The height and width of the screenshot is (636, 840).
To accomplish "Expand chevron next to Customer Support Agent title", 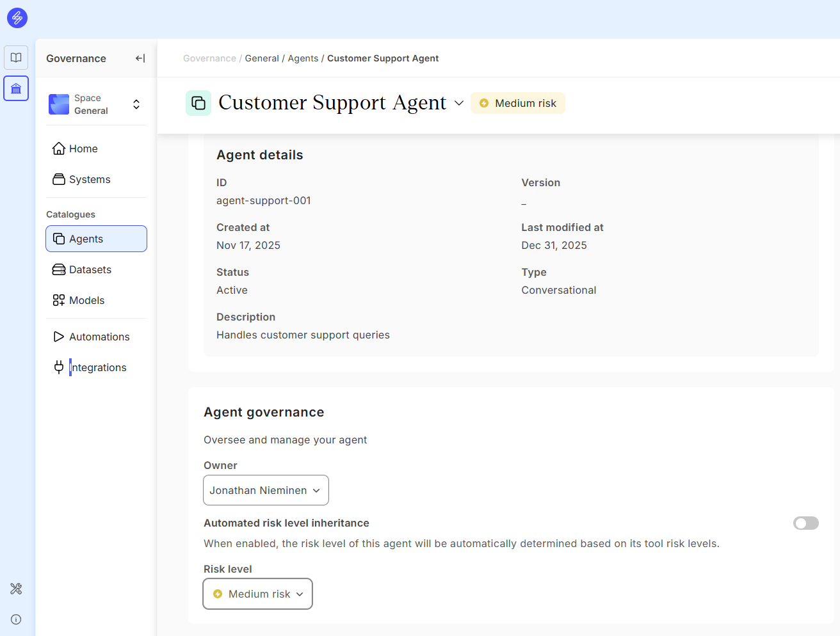I will (459, 103).
